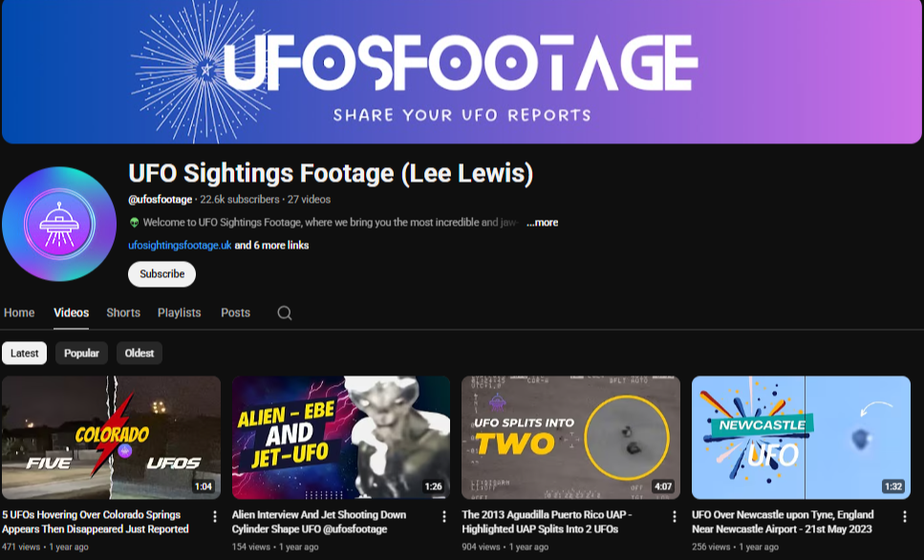Click the UFOSFOOTAGE channel banner

[x=462, y=72]
